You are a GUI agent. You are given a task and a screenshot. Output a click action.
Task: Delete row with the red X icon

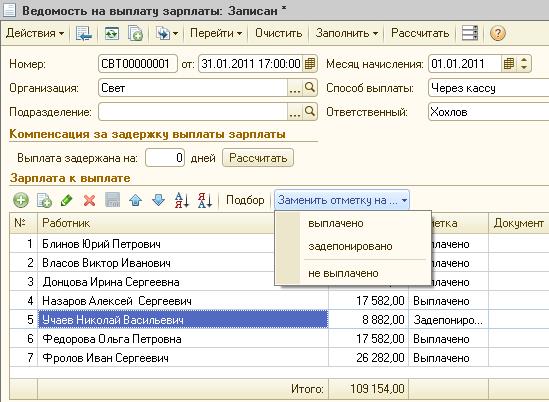pos(90,200)
